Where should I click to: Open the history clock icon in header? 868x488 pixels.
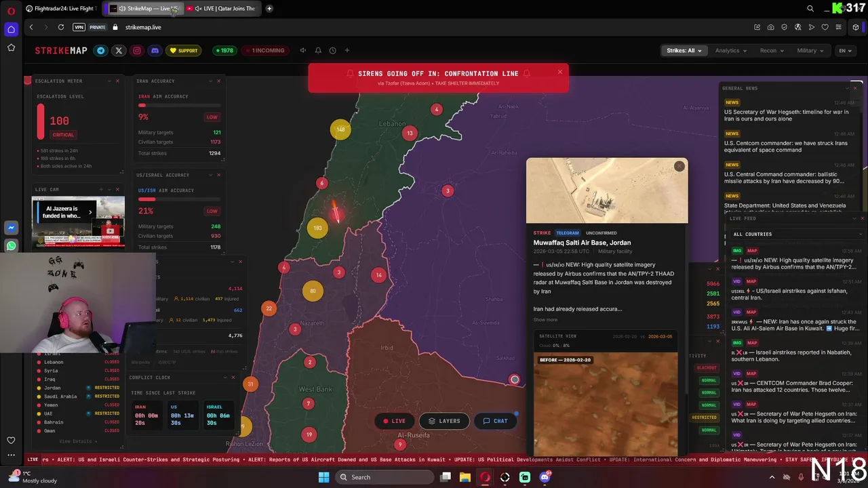tap(332, 50)
